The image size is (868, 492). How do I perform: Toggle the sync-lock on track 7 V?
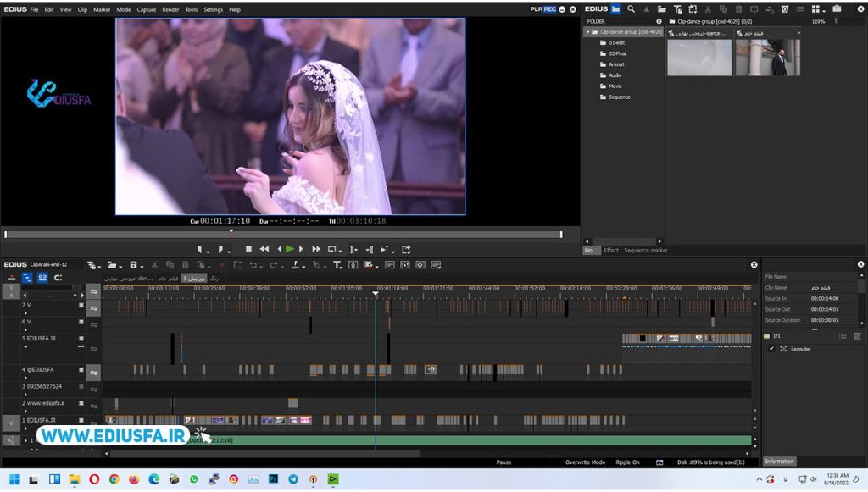(93, 308)
